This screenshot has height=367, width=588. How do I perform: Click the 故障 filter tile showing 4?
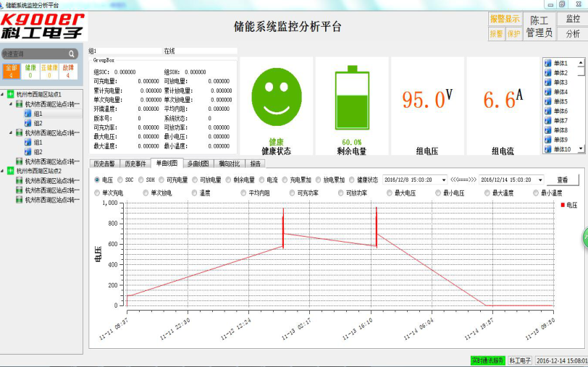coord(68,70)
